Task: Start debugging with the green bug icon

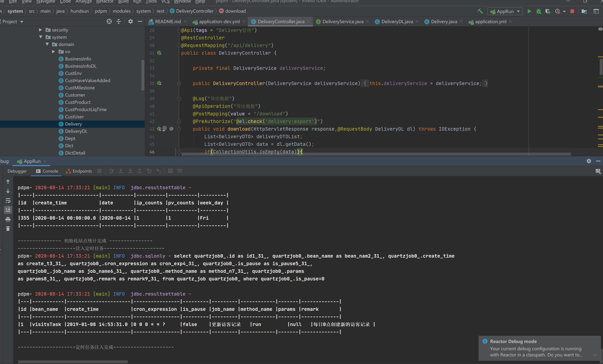Action: coord(539,11)
